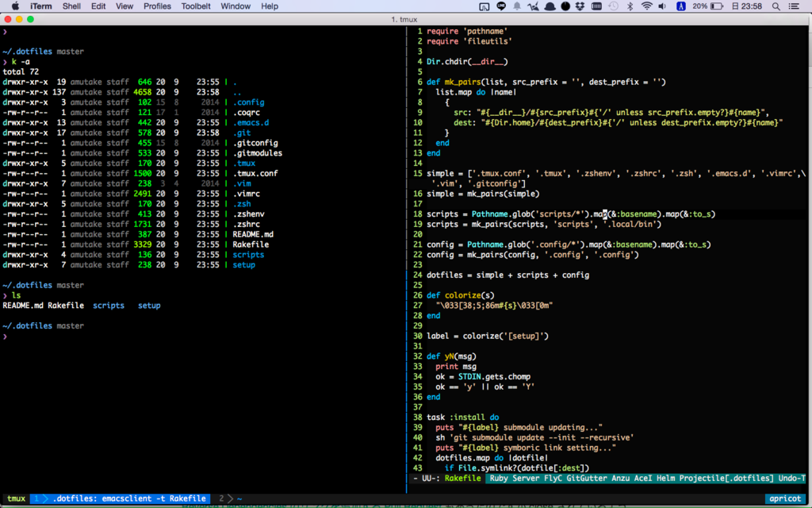Click the grey notification bell icon
812x508 pixels.
[x=517, y=6]
